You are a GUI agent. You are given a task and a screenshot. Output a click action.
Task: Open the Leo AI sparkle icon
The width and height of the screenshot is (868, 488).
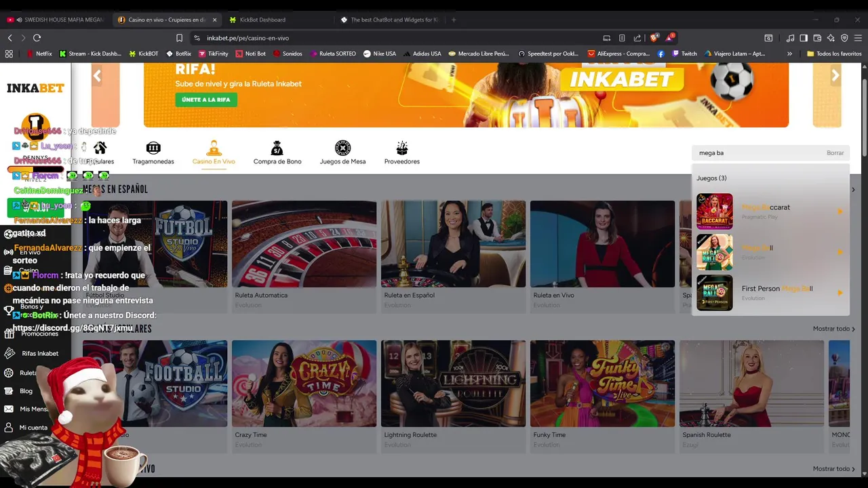pyautogui.click(x=831, y=38)
